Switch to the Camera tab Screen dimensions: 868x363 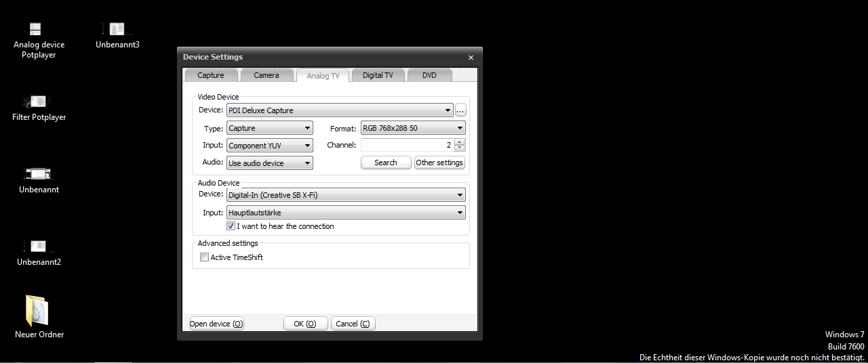[x=266, y=75]
